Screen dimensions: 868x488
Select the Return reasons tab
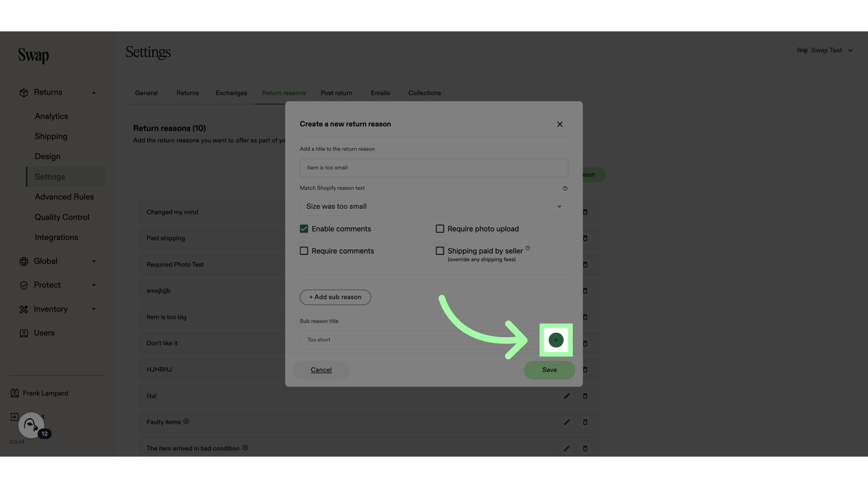284,93
